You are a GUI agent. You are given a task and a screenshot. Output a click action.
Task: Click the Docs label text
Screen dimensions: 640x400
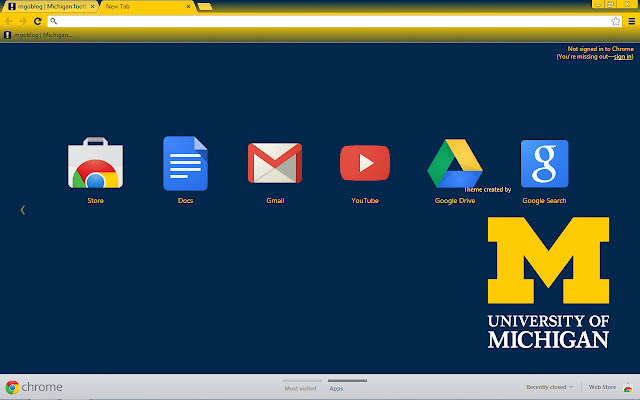tap(185, 200)
